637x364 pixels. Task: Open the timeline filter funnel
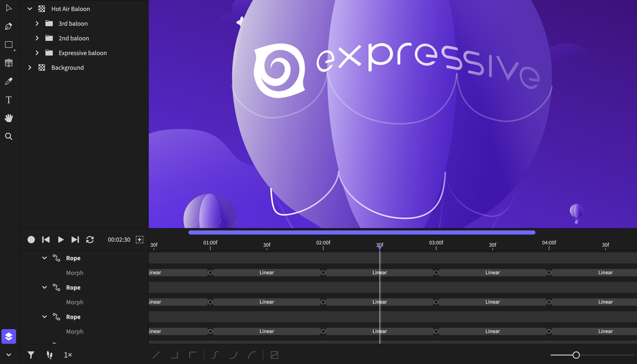(31, 355)
